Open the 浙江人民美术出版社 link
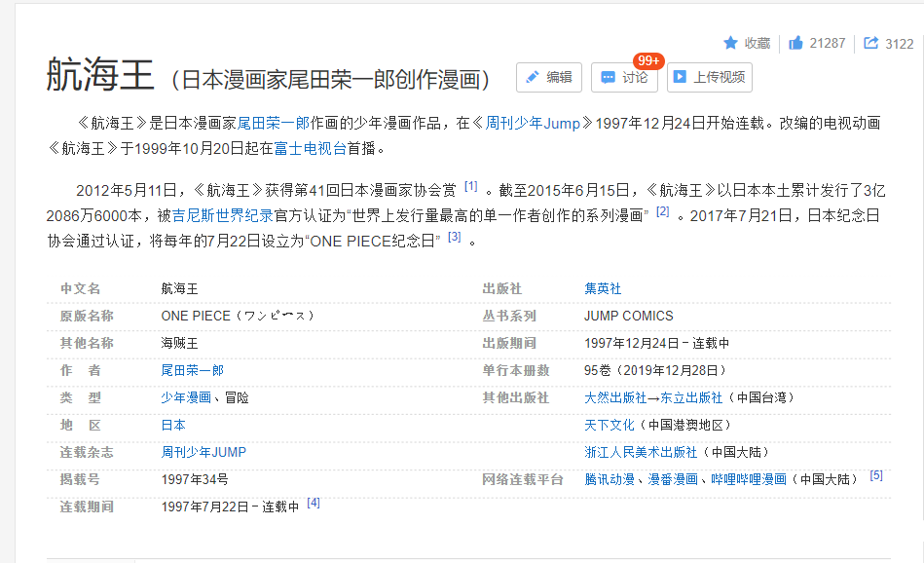 641,452
